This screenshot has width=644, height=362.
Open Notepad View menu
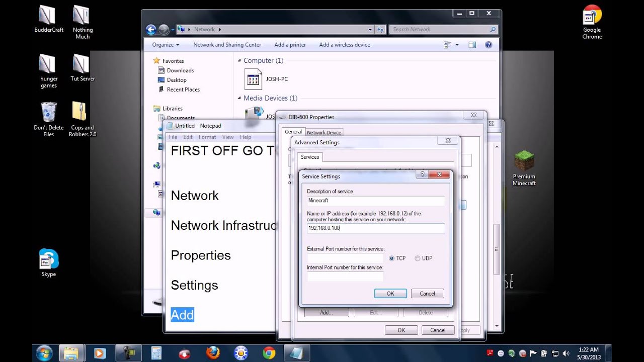click(x=228, y=137)
